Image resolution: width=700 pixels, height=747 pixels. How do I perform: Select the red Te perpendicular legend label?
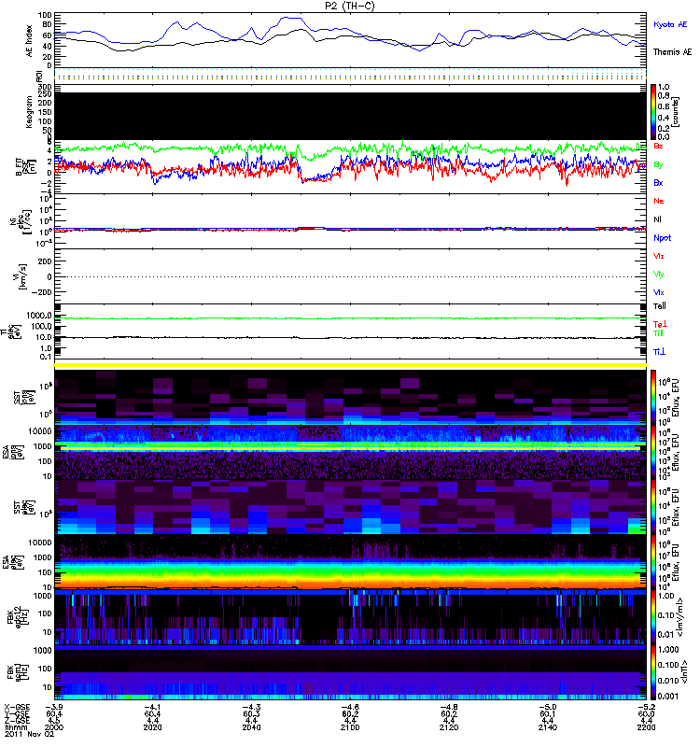click(x=660, y=324)
